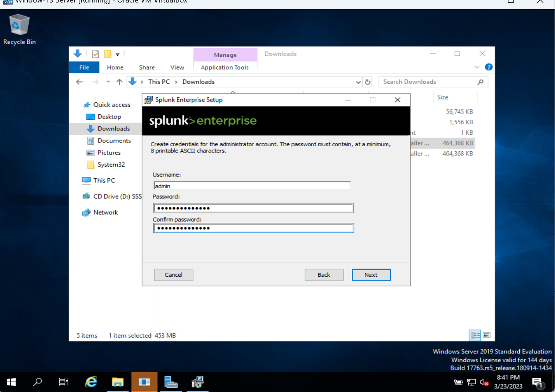Click the taskbar search icon

pyautogui.click(x=38, y=382)
